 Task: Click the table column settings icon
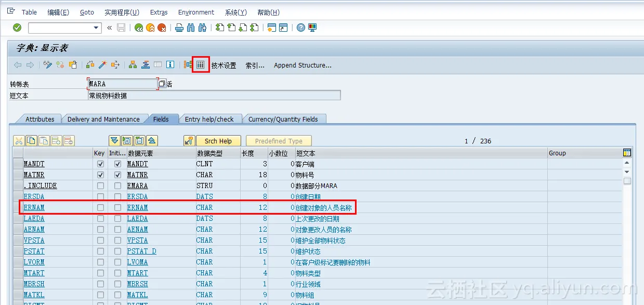pyautogui.click(x=627, y=153)
